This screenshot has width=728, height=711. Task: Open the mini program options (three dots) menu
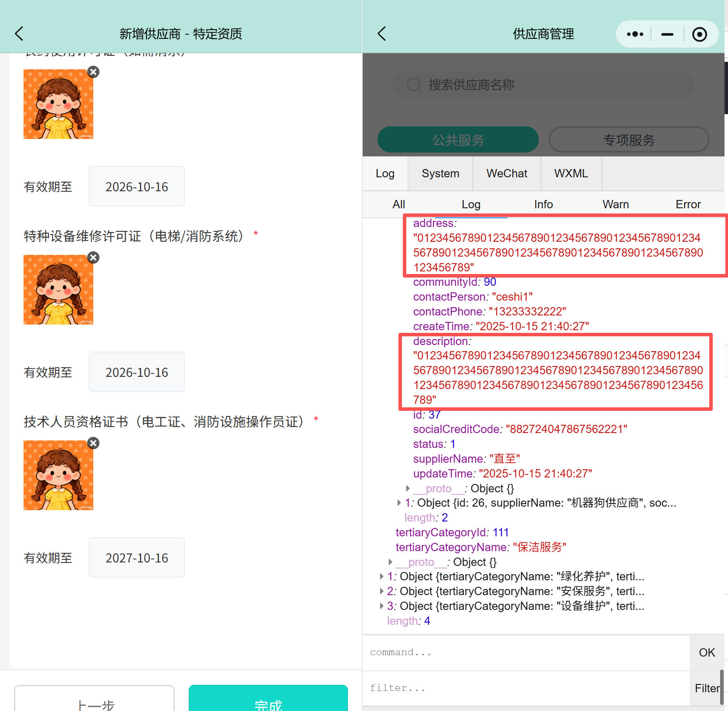point(635,34)
